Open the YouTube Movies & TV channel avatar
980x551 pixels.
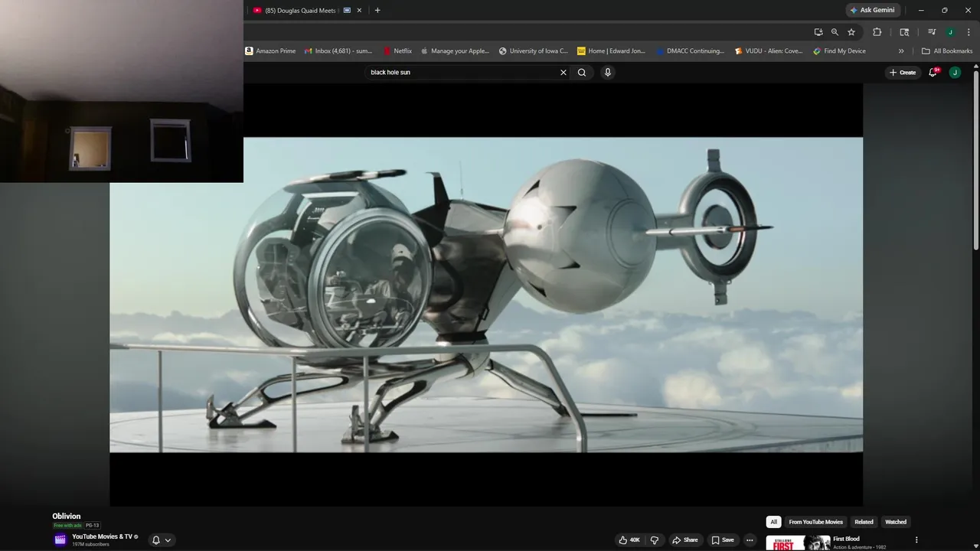(x=60, y=540)
